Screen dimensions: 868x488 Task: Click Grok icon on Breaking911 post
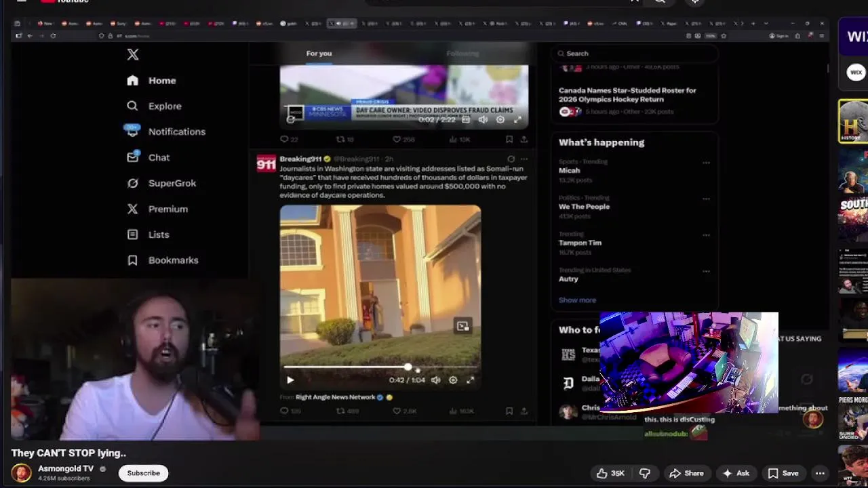[x=511, y=159]
